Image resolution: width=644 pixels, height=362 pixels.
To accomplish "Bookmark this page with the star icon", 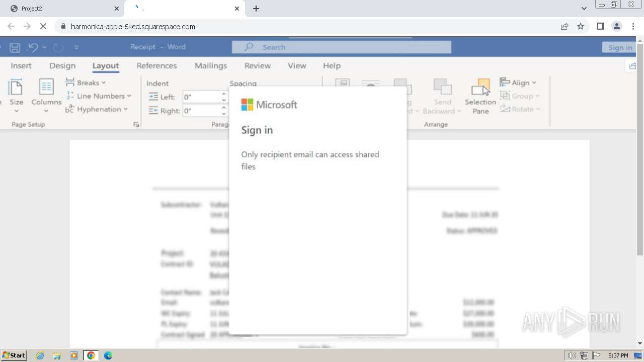I will (581, 26).
